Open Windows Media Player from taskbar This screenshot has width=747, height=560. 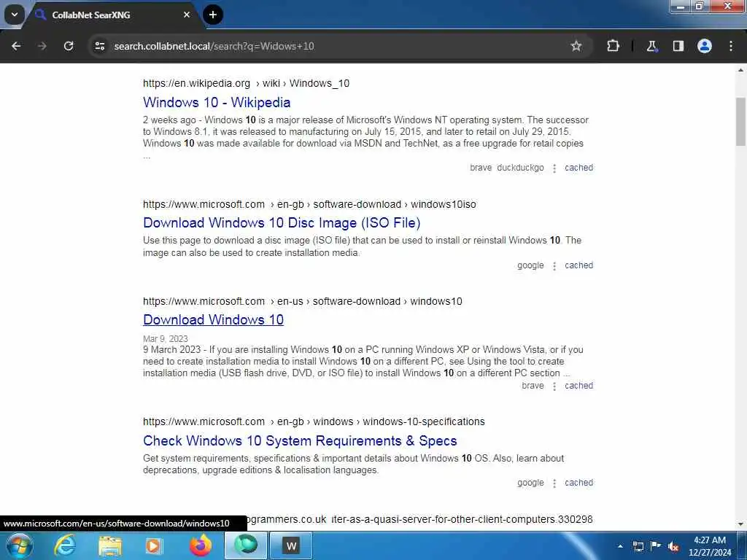[153, 545]
